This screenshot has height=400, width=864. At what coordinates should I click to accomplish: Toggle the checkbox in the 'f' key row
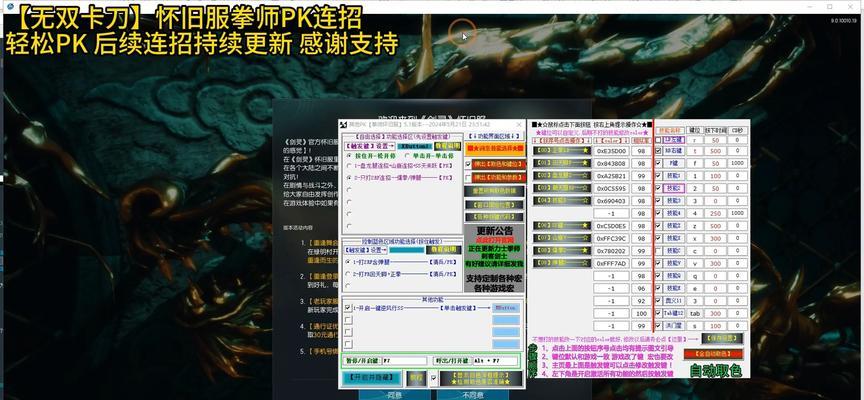tap(658, 163)
